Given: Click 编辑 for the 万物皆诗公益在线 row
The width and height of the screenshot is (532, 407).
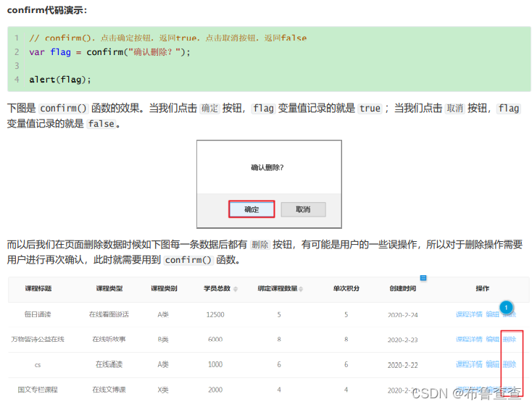Looking at the screenshot, I should 492,339.
